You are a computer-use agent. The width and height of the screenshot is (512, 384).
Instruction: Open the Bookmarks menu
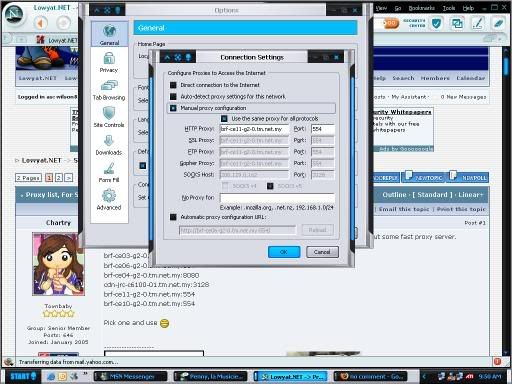422,8
